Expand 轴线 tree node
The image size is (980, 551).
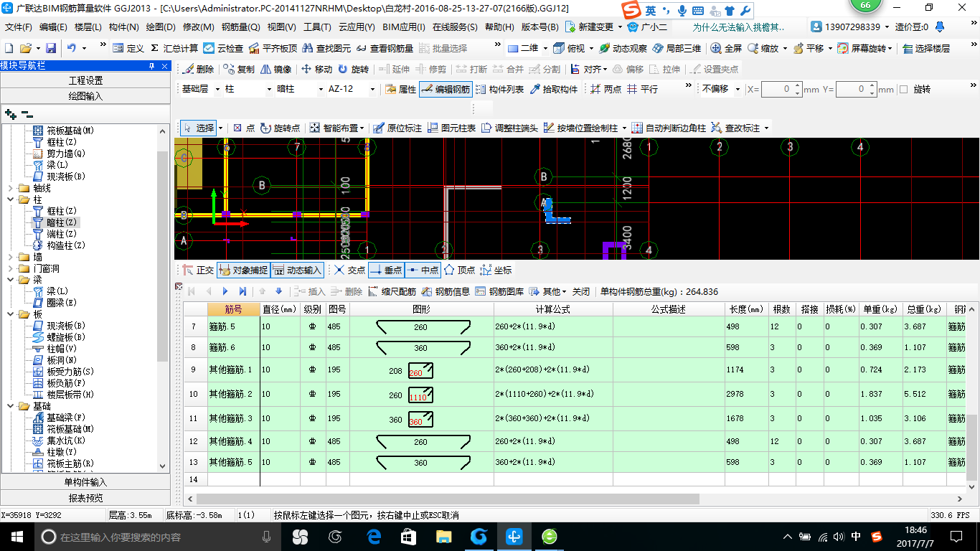[10, 188]
